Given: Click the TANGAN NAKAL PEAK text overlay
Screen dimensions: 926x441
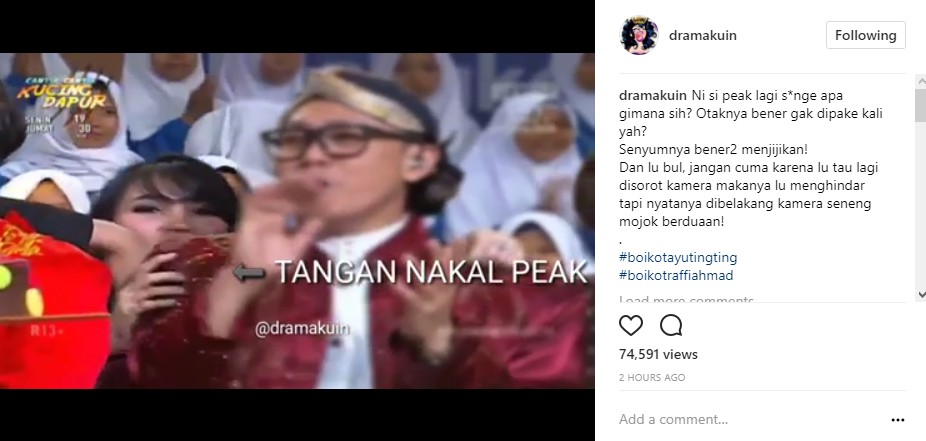Looking at the screenshot, I should click(x=431, y=272).
